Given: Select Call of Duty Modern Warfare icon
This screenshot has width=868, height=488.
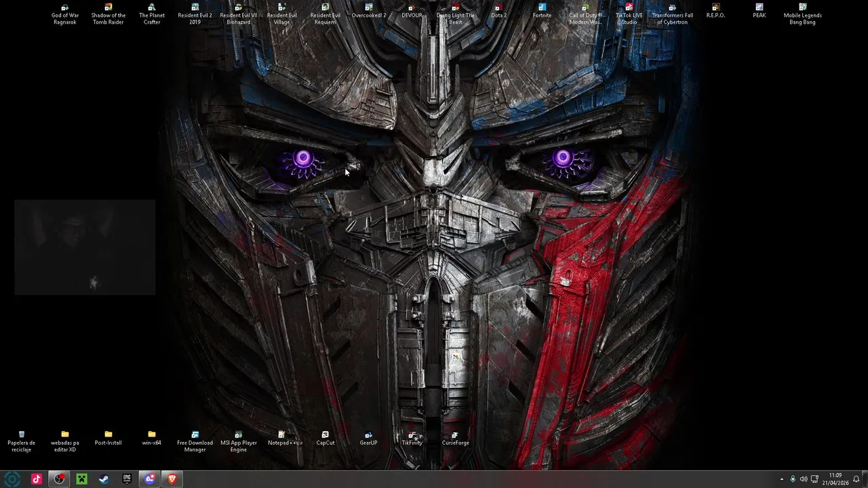Looking at the screenshot, I should (586, 15).
